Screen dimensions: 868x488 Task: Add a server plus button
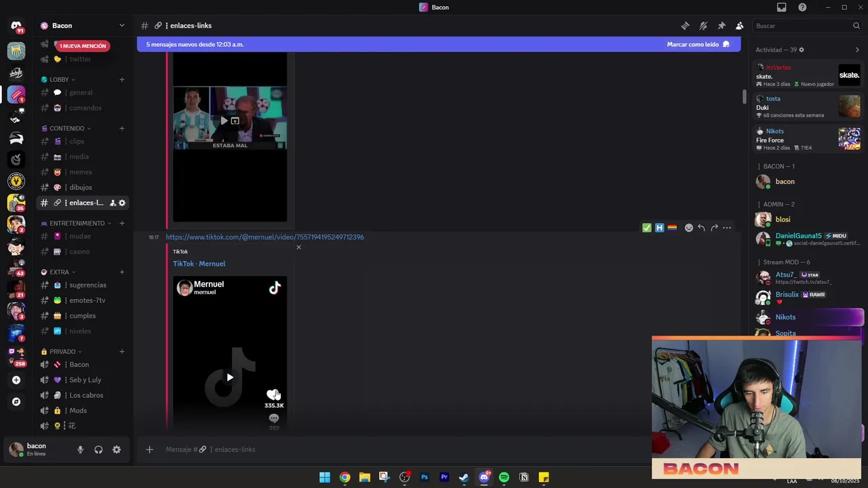point(16,380)
